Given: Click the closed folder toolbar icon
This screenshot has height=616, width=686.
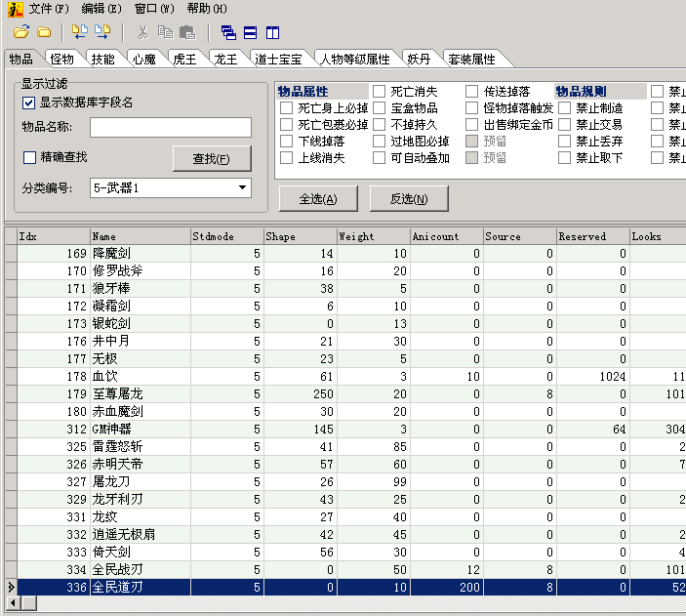Looking at the screenshot, I should (x=44, y=32).
